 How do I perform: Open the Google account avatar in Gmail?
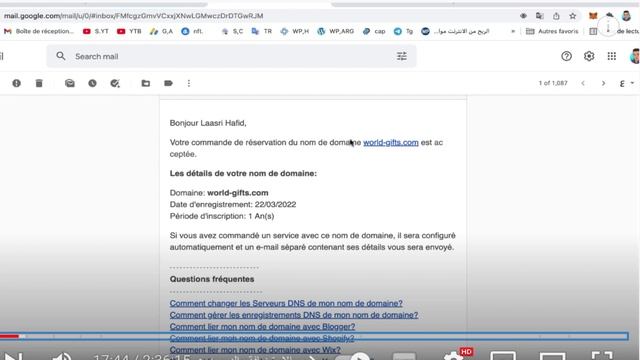click(x=635, y=56)
